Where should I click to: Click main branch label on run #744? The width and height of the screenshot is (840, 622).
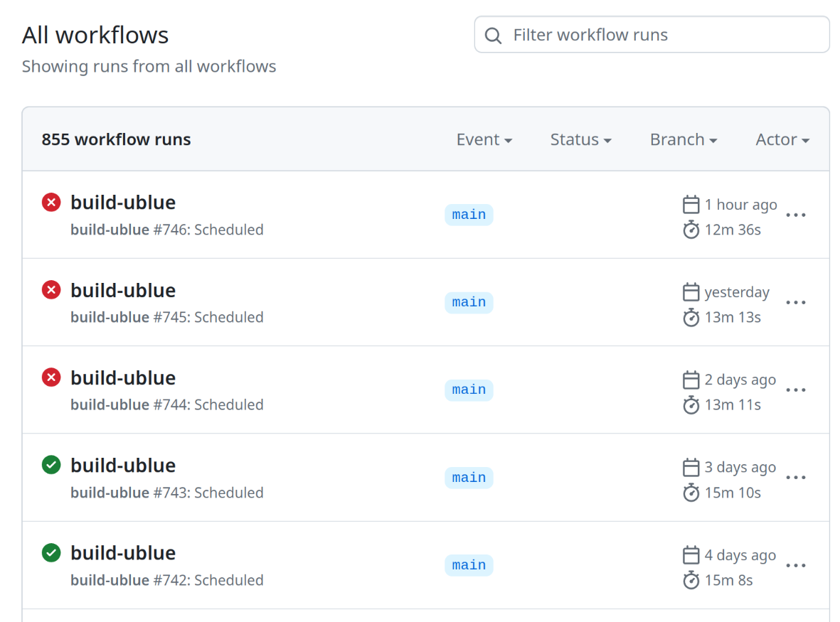[469, 390]
